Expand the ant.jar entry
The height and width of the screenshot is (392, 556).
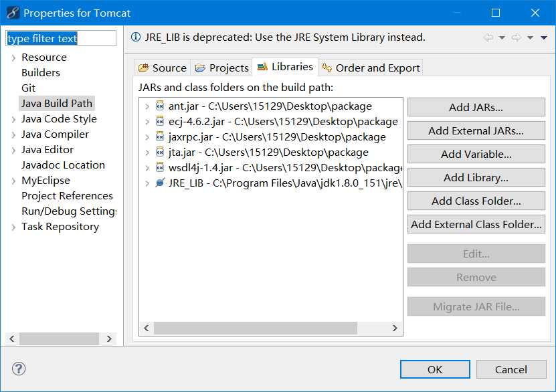[x=147, y=106]
